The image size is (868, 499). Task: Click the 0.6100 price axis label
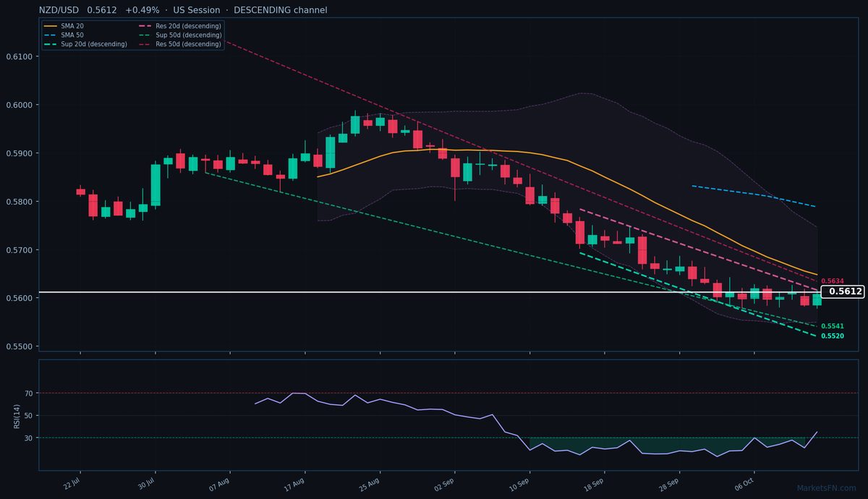coord(19,56)
